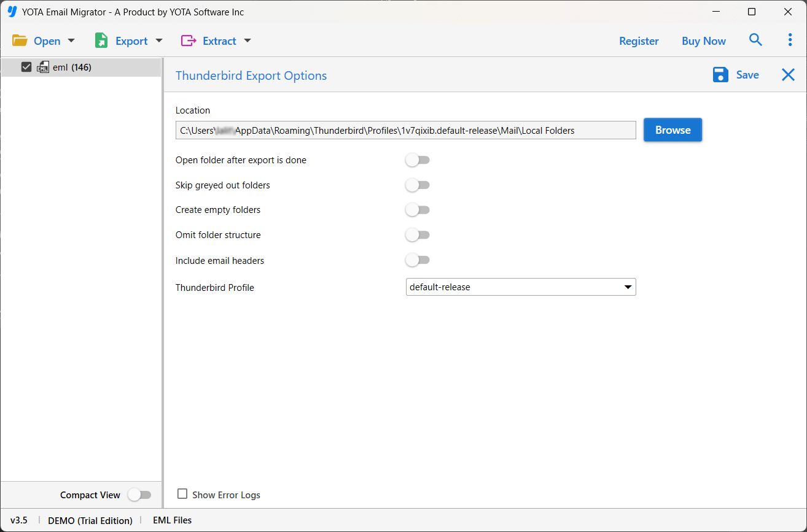The height and width of the screenshot is (532, 807).
Task: Click Register in the top bar
Action: [639, 40]
